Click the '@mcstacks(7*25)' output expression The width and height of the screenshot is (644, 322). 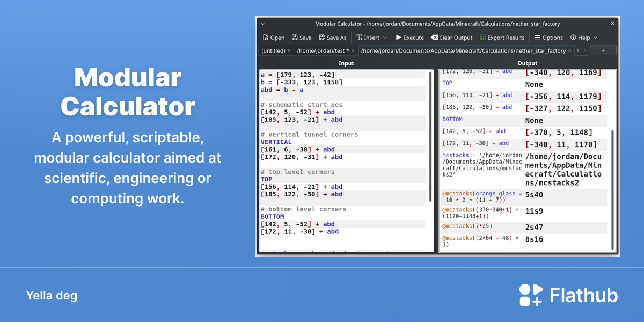[467, 226]
